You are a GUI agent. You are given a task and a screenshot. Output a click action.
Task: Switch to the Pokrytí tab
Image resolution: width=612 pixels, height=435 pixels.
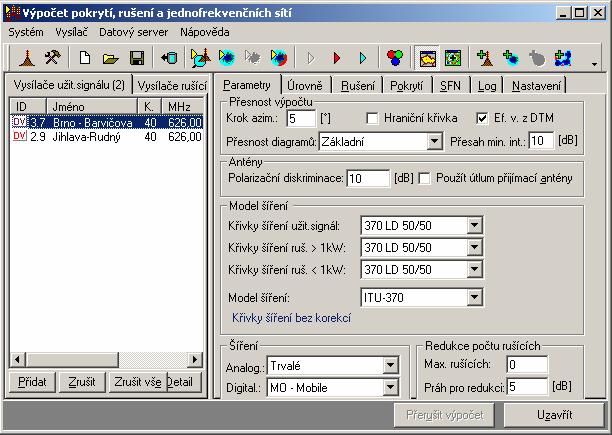(407, 85)
